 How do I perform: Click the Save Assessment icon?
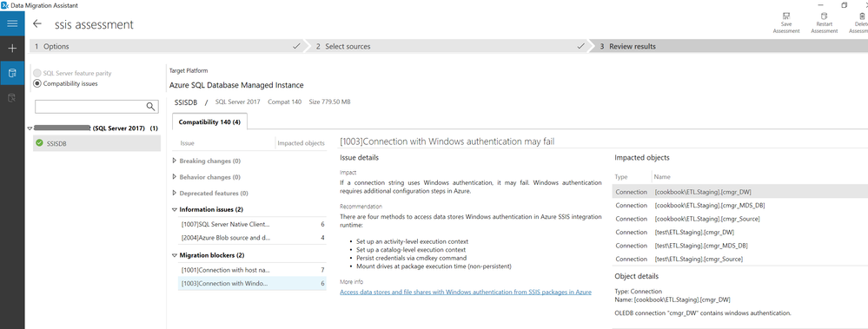[786, 23]
